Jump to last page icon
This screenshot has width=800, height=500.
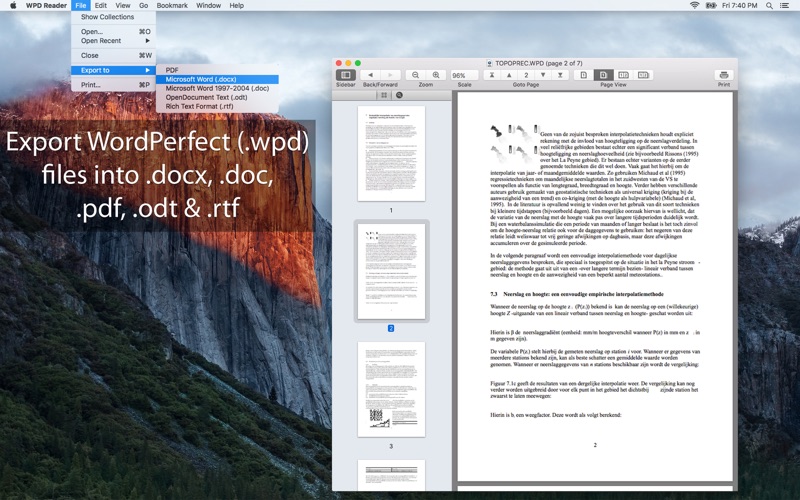tap(560, 75)
